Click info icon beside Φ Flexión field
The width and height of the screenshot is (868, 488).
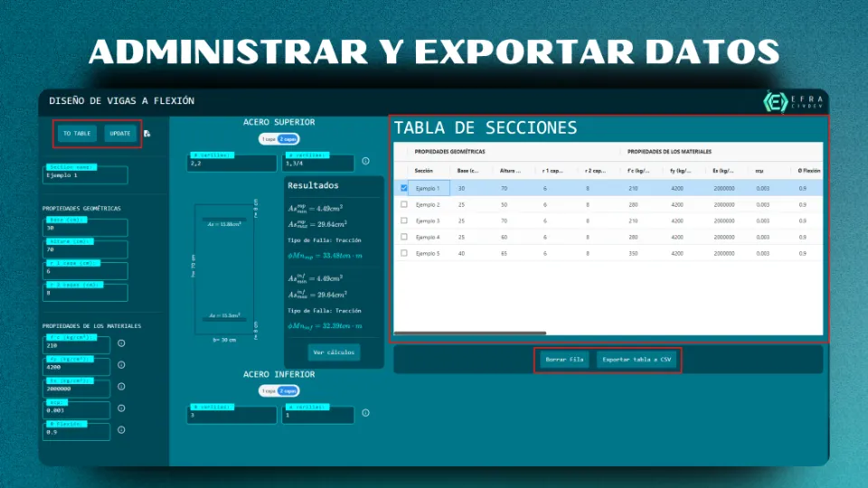point(121,430)
